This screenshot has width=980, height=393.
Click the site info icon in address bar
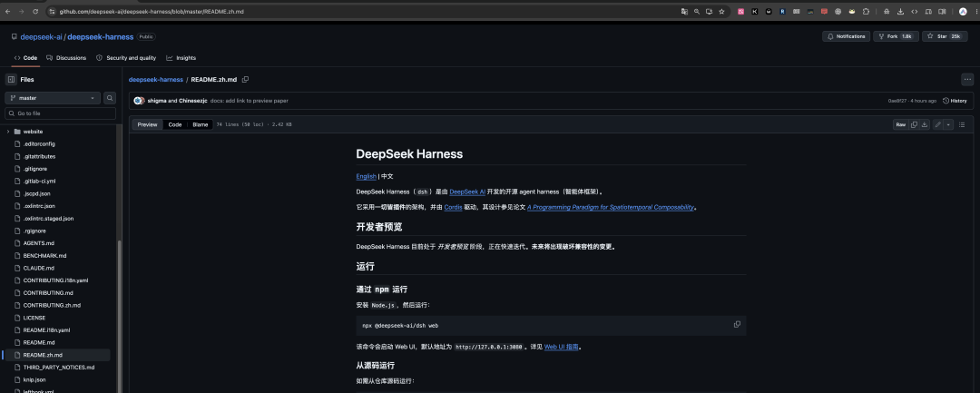[54, 11]
